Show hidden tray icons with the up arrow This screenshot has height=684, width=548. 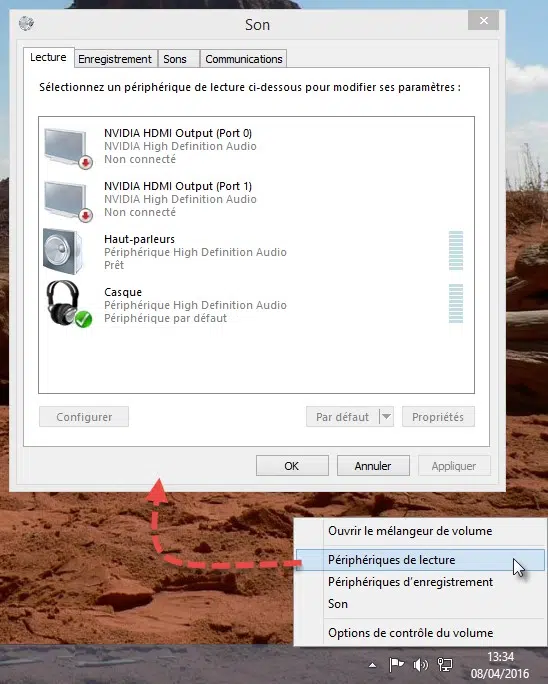click(372, 665)
